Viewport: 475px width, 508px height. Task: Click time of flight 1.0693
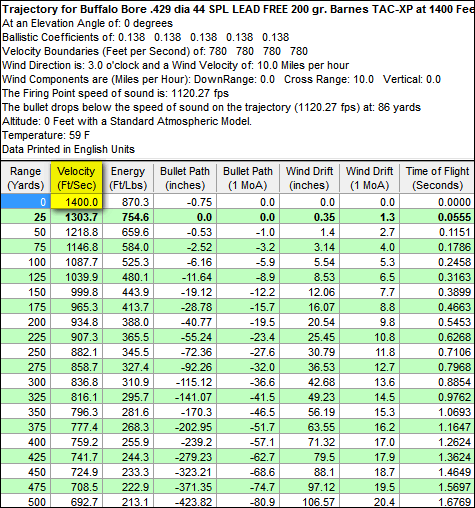coord(437,412)
